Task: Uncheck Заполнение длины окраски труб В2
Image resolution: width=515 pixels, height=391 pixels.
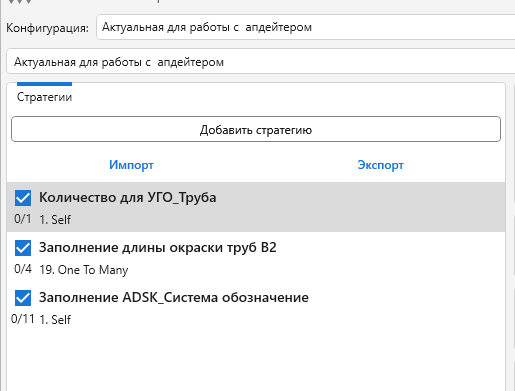Action: [23, 248]
